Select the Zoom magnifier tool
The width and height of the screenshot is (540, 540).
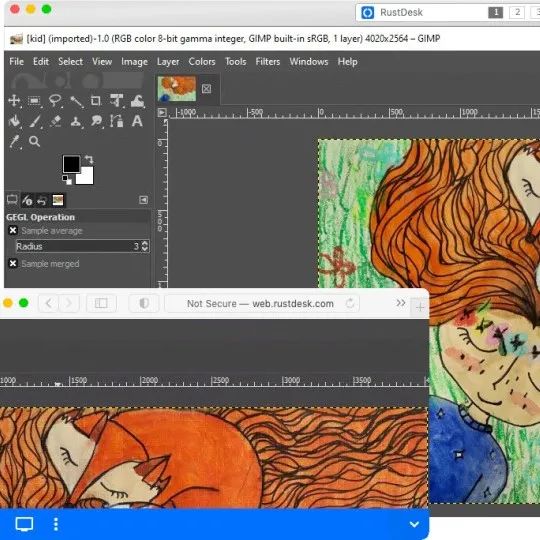(x=34, y=141)
